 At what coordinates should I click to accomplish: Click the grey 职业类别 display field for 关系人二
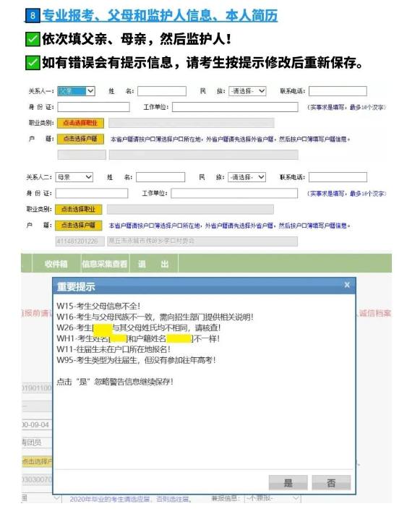190,209
